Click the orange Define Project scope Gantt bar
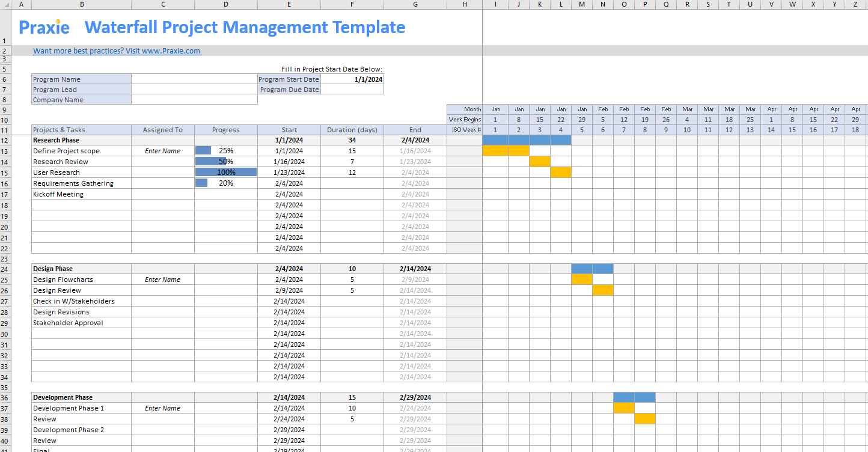 506,151
